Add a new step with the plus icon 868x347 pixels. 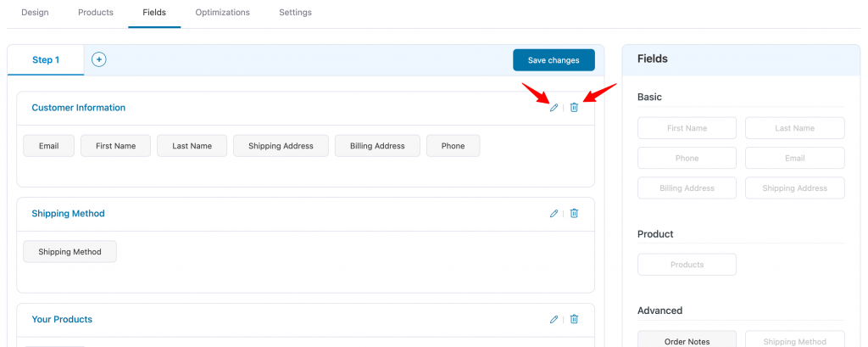point(99,59)
